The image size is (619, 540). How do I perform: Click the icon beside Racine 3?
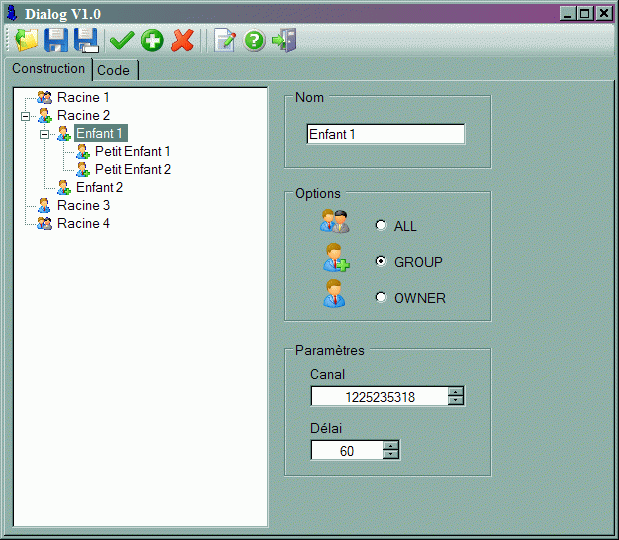tap(44, 206)
